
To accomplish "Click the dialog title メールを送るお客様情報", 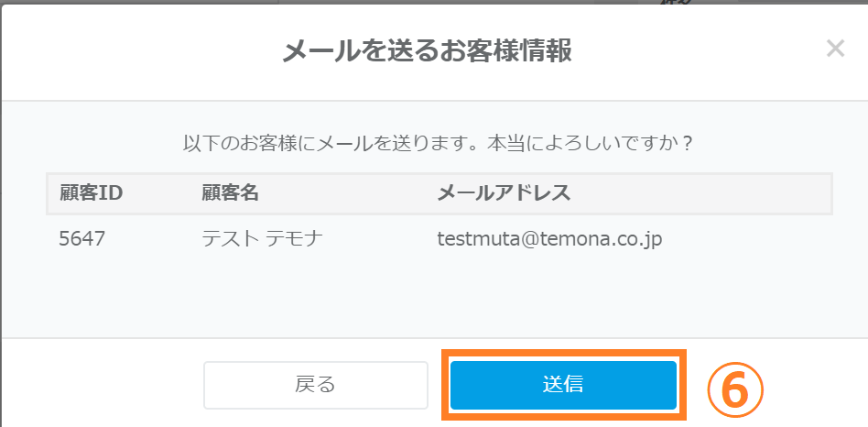I will pyautogui.click(x=427, y=51).
